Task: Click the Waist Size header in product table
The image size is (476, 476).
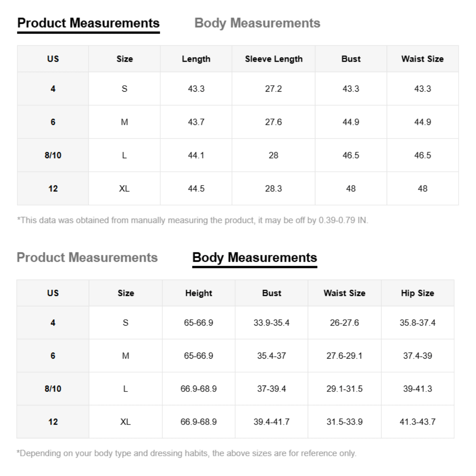Action: (x=422, y=59)
